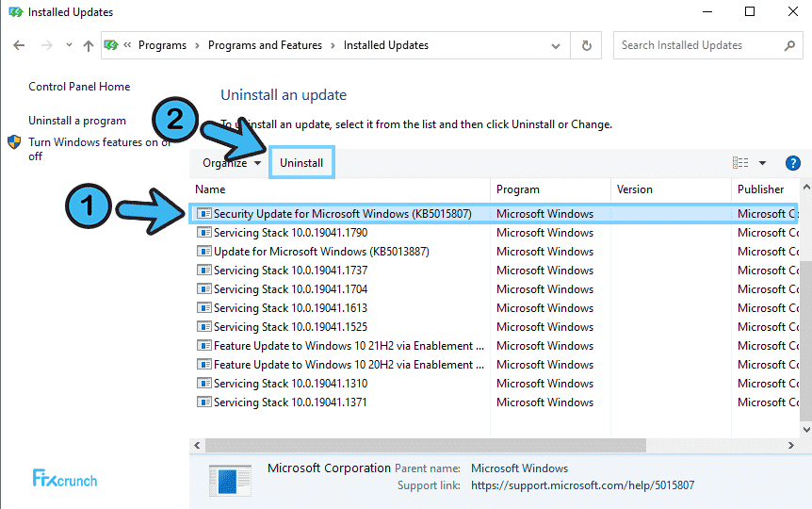
Task: Click the Installed Updates title bar icon
Action: 15,12
